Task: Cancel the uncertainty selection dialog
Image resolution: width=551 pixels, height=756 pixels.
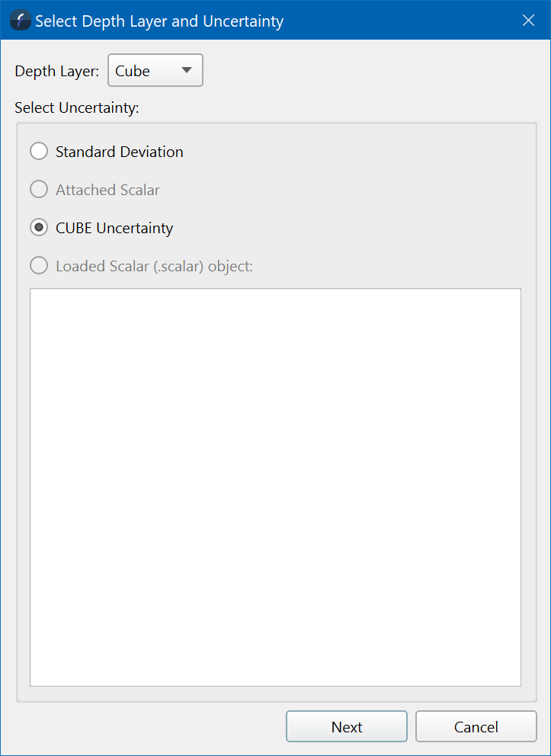Action: click(476, 727)
